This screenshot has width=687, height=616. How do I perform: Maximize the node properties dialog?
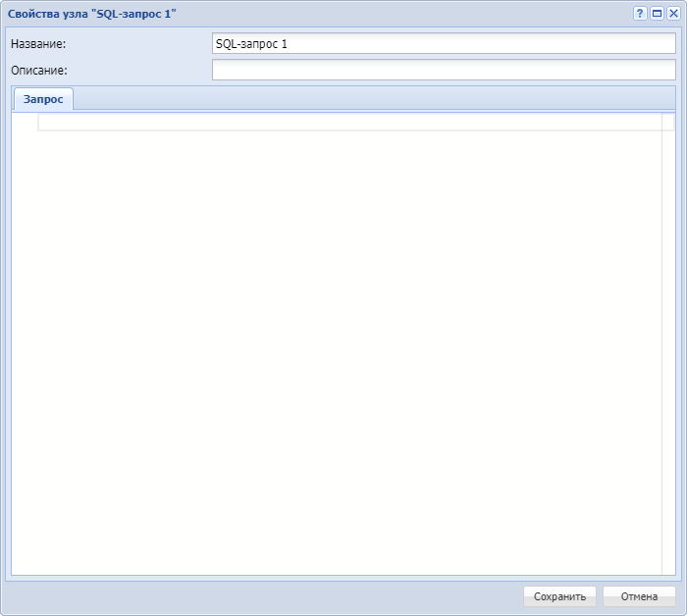click(657, 14)
